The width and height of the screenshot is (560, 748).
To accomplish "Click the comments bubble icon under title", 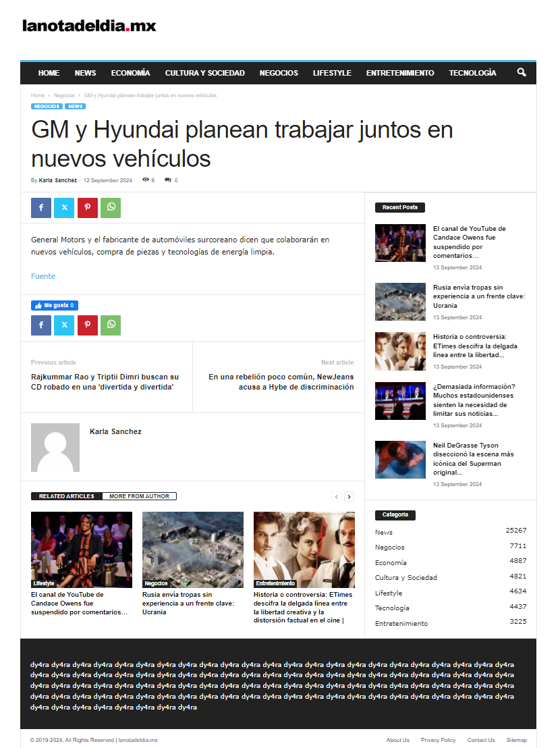I will click(168, 180).
